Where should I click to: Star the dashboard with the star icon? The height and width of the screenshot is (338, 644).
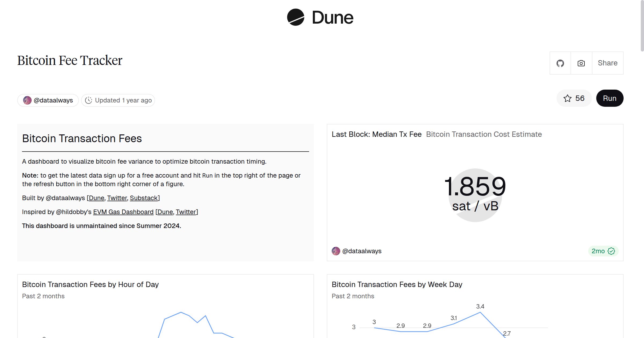tap(567, 98)
